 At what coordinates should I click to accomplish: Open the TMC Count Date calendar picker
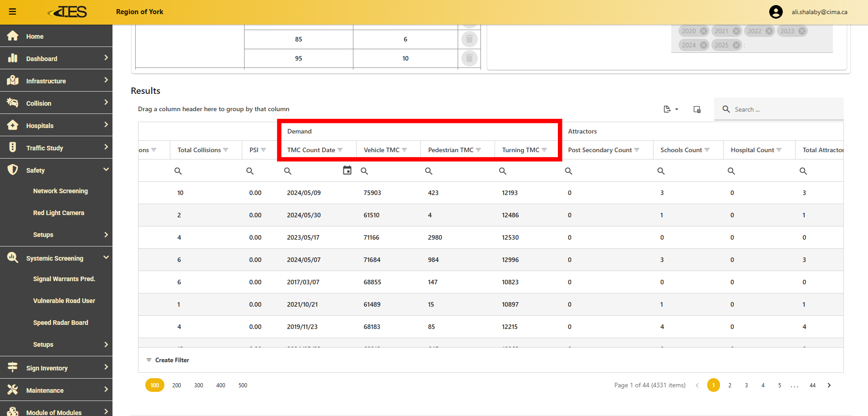pos(347,170)
